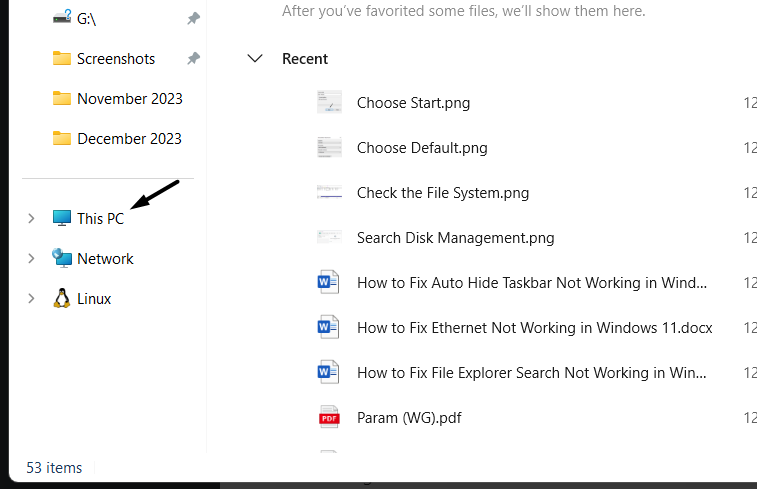Click Search Disk Management.png thumbnail

329,237
